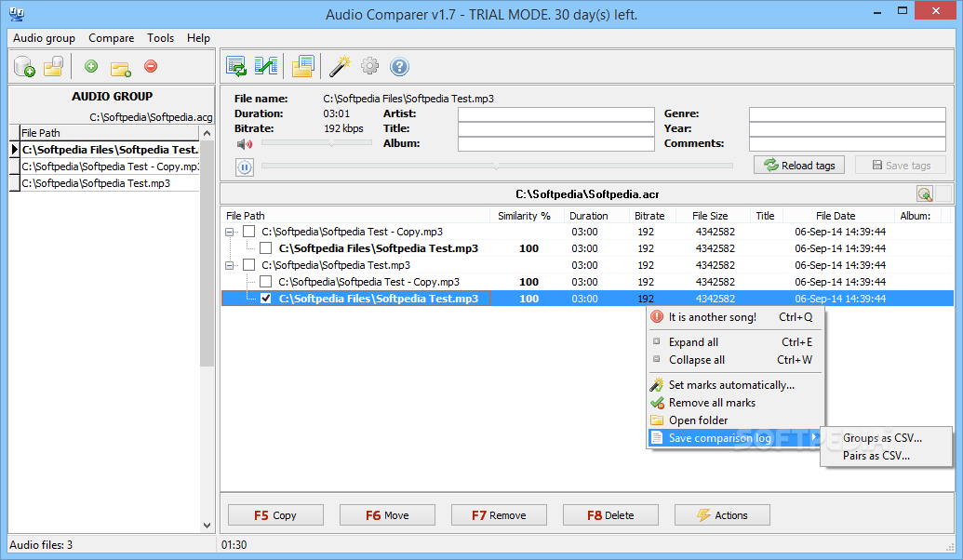Mute audio with speaker icon
963x560 pixels.
click(245, 143)
